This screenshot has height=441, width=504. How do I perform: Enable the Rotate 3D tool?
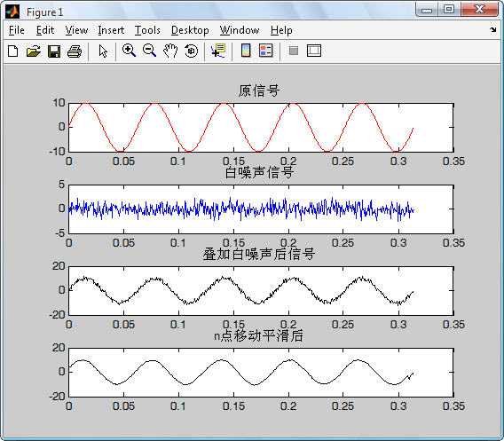(192, 51)
